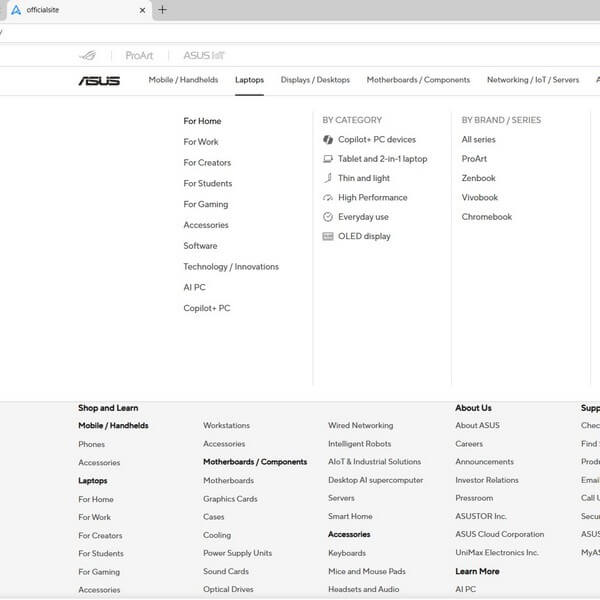This screenshot has height=600, width=600.
Task: Open Thin and light category
Action: (364, 178)
